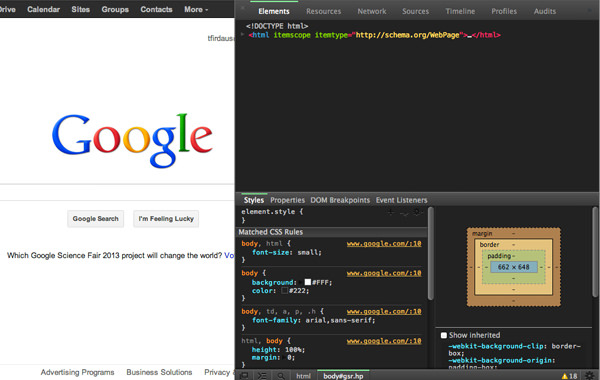Open the Network tab
The image size is (600, 380).
[372, 11]
